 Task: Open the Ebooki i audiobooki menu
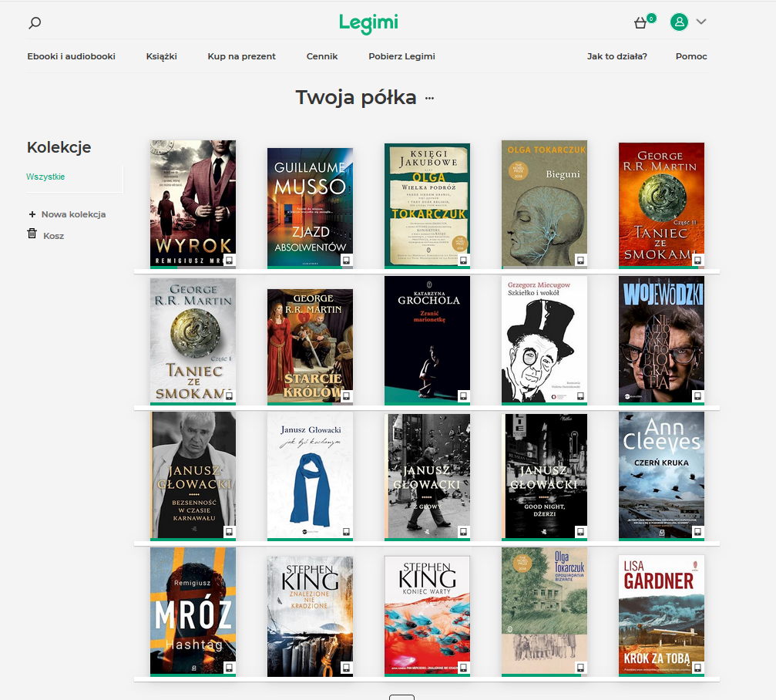tap(71, 56)
